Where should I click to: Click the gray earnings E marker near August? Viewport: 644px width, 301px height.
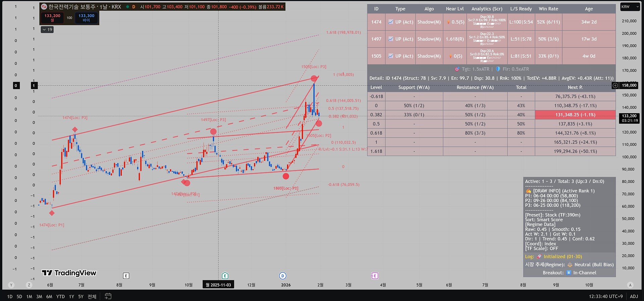(x=126, y=276)
